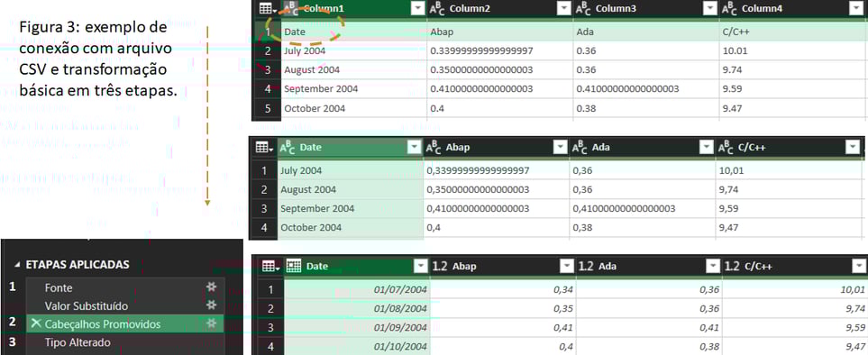The image size is (868, 355).
Task: Select the Tipo Alterado applied step
Action: [x=125, y=342]
